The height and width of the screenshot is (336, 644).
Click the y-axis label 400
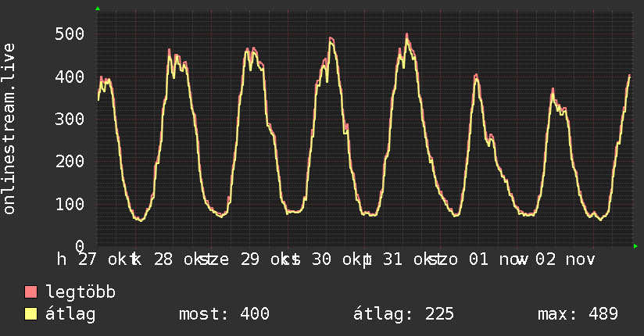[70, 77]
